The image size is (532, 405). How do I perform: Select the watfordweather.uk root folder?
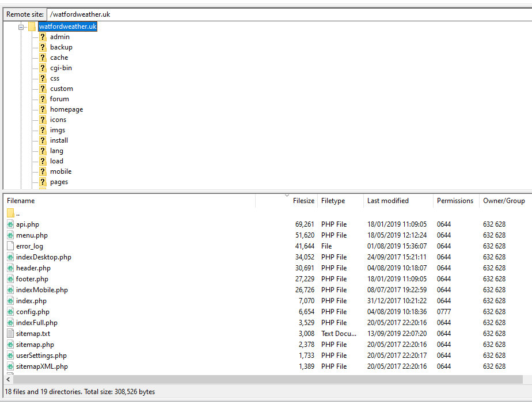67,26
